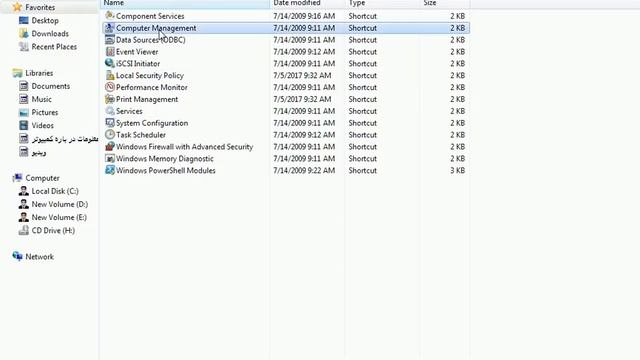Screen dimensions: 640x360
Task: Select the Services file name
Action: [x=129, y=111]
